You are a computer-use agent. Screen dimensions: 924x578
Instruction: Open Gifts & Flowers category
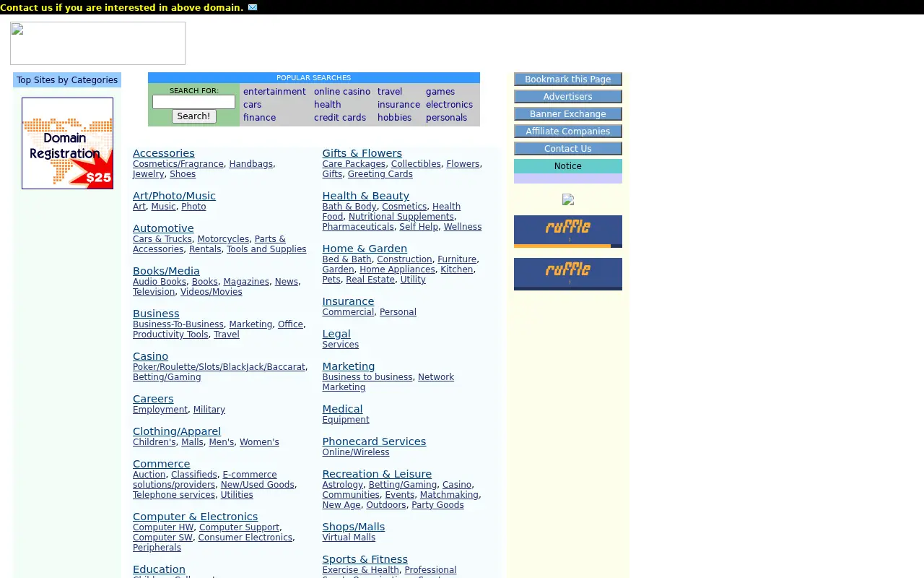[x=362, y=153]
